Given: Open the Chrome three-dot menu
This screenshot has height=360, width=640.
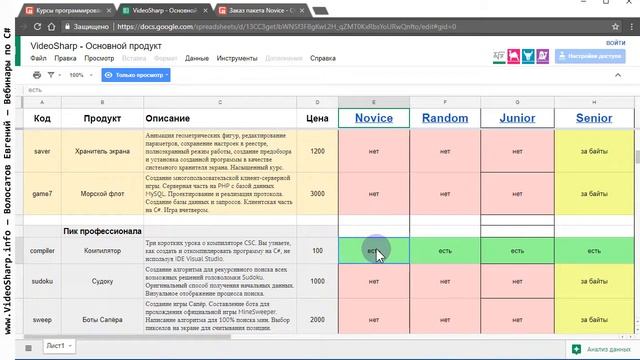Looking at the screenshot, I should [x=632, y=27].
